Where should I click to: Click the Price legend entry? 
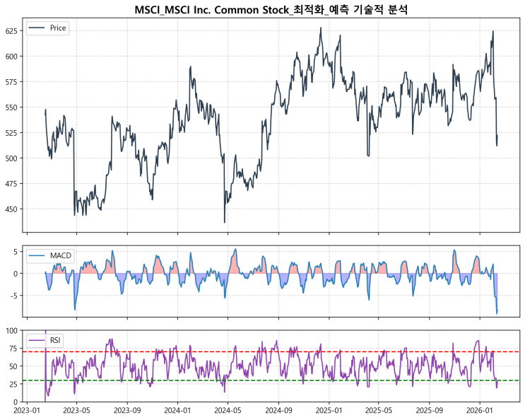47,28
